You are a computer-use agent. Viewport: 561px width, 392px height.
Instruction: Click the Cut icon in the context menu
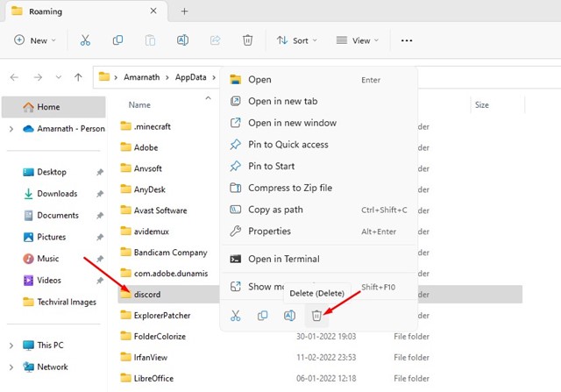click(x=235, y=316)
